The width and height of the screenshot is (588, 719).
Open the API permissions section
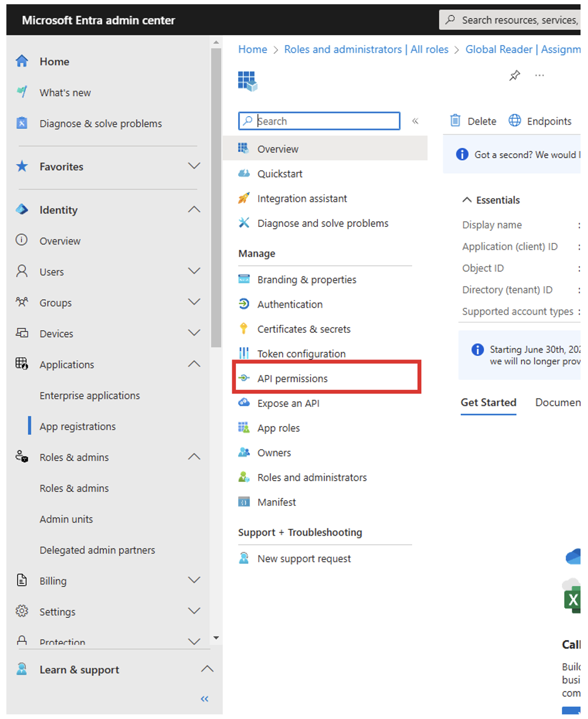(x=292, y=379)
